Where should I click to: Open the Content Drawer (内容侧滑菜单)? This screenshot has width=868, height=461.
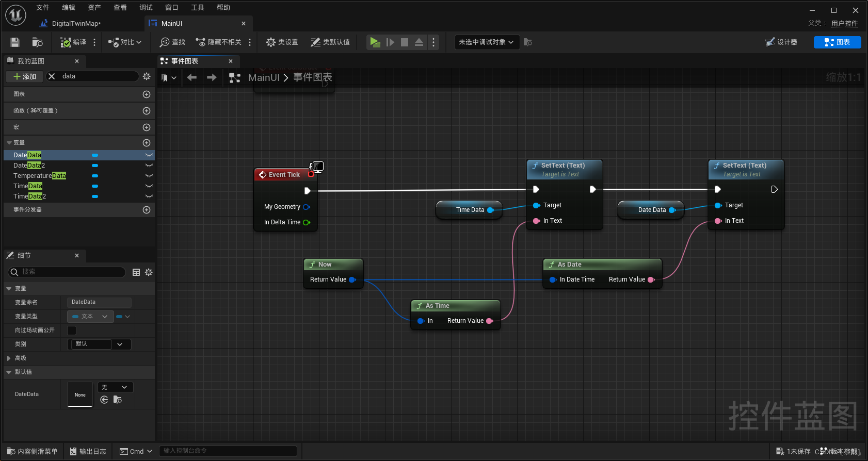33,451
